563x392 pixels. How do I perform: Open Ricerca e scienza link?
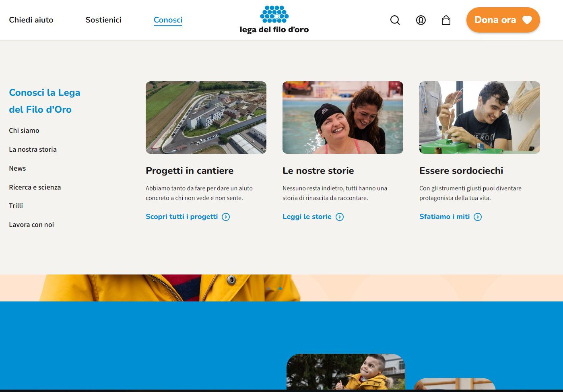pyautogui.click(x=35, y=187)
